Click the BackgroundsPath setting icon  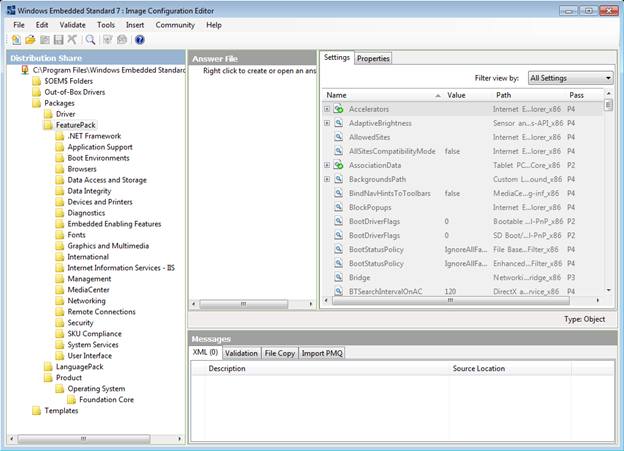pyautogui.click(x=339, y=179)
